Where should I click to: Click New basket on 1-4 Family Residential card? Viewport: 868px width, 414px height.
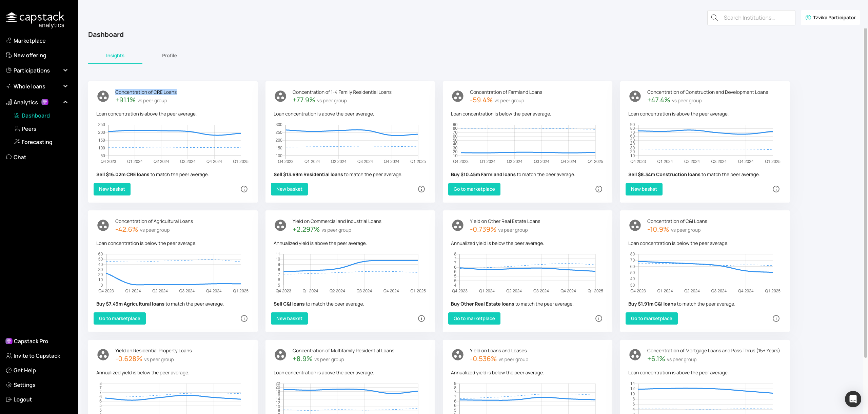289,189
